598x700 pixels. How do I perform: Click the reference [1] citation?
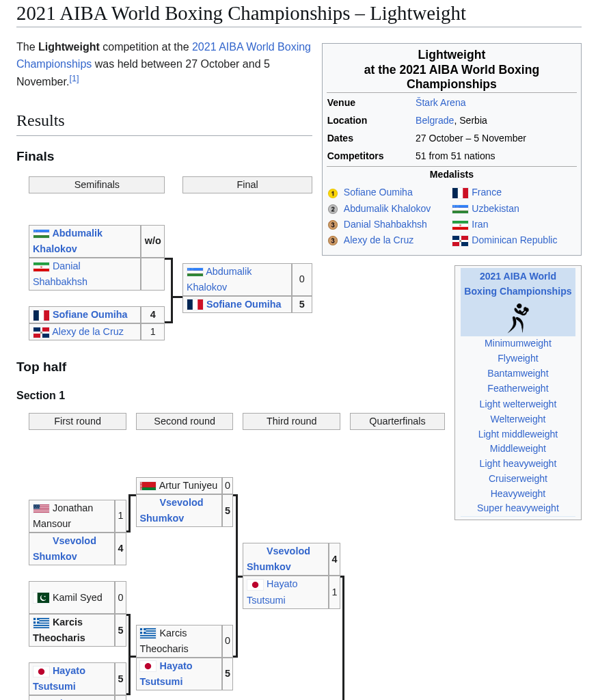(x=74, y=79)
